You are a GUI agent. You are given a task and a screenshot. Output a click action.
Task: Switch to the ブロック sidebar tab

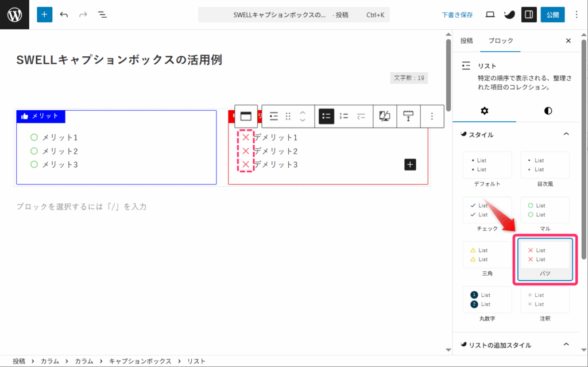pos(501,41)
